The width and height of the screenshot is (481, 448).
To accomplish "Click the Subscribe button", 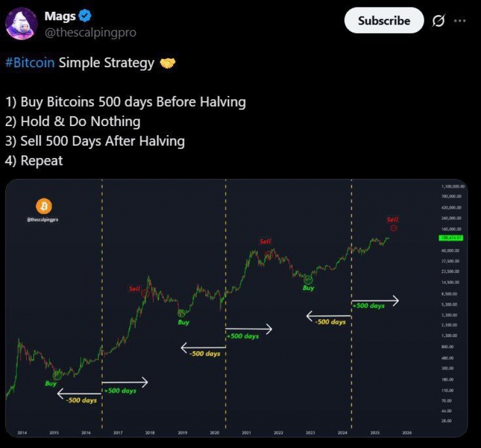I will click(x=384, y=20).
